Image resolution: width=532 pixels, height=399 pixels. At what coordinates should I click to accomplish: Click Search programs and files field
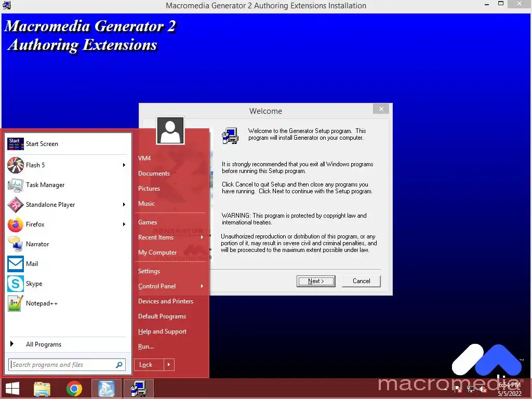click(67, 365)
